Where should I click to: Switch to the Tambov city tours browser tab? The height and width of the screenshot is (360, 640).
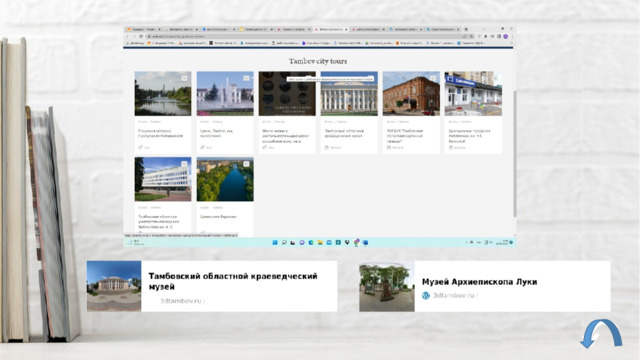coord(331,29)
